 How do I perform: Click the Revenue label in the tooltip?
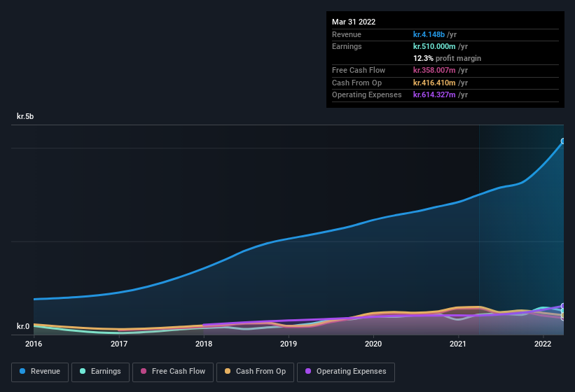[347, 34]
